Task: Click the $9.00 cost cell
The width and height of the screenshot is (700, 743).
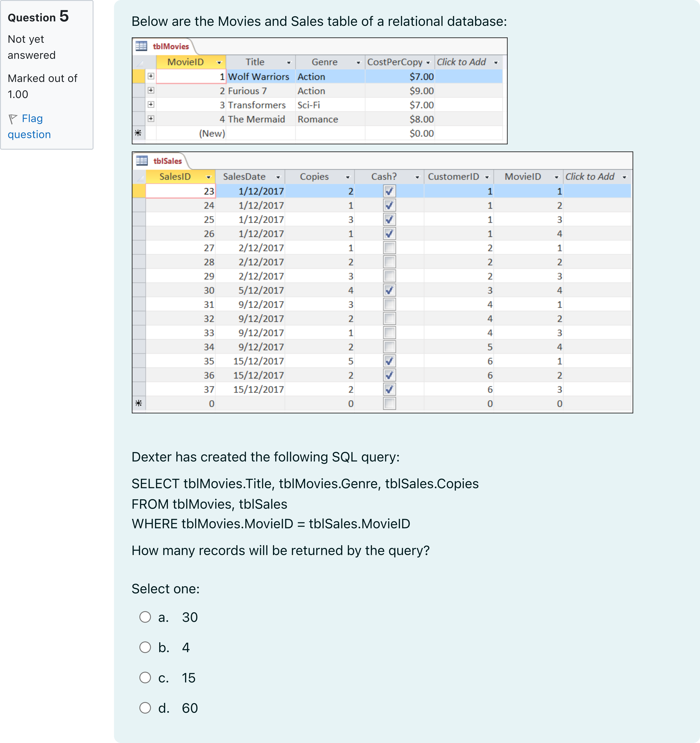Action: (x=400, y=91)
